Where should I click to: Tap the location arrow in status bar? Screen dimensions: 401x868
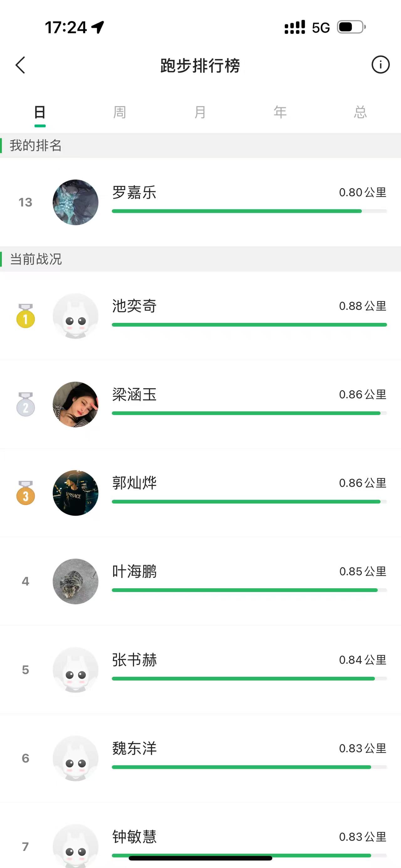(x=98, y=27)
